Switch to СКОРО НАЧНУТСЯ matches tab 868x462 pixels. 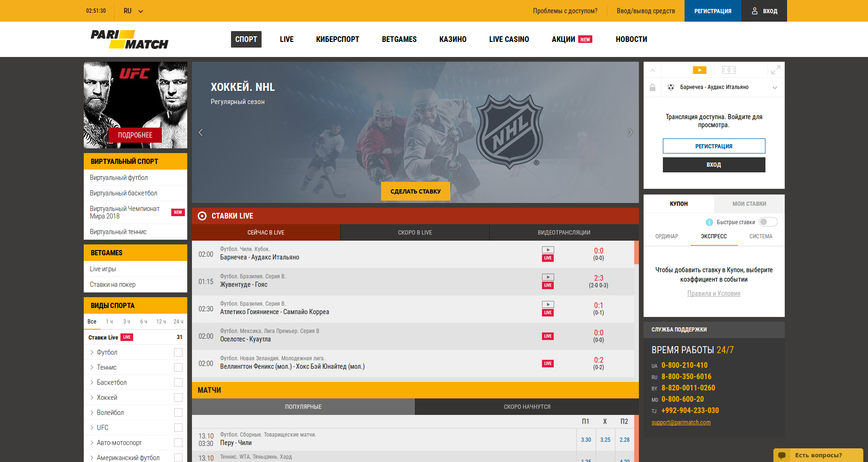pos(527,407)
